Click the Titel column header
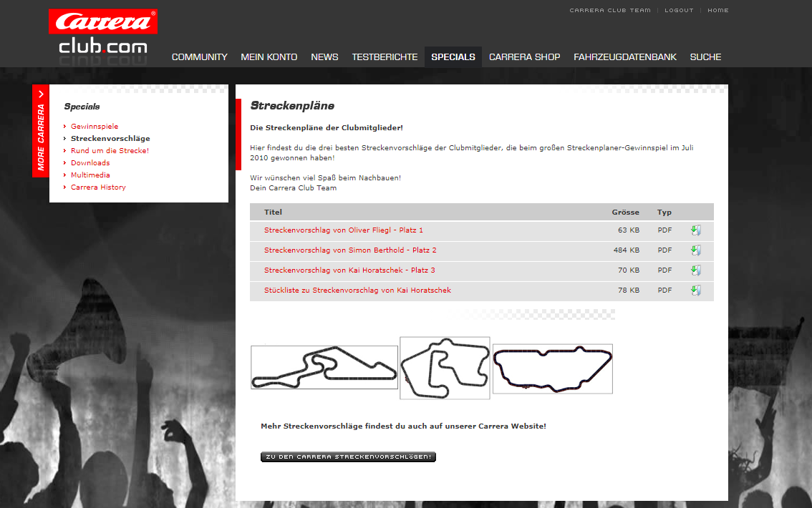812x508 pixels. pos(273,212)
